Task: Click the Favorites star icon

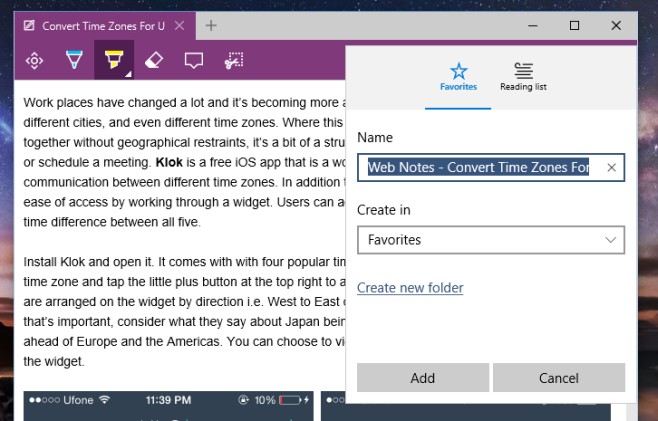Action: pyautogui.click(x=458, y=71)
